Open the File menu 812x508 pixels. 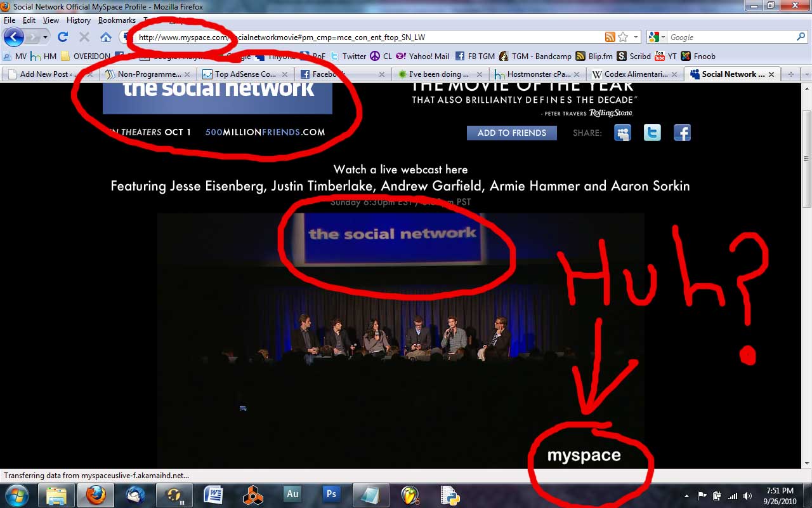click(10, 20)
